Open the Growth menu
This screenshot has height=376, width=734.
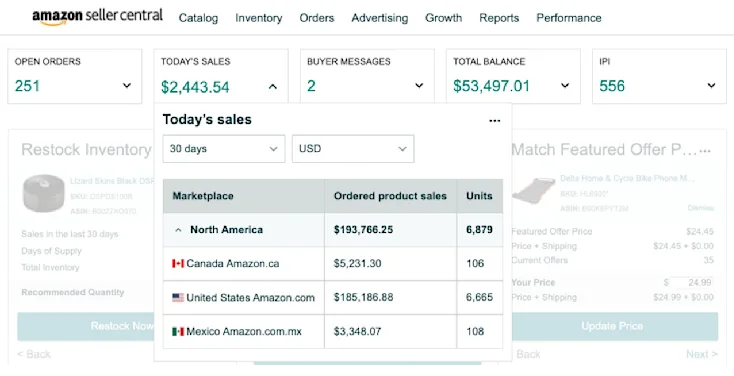click(443, 18)
